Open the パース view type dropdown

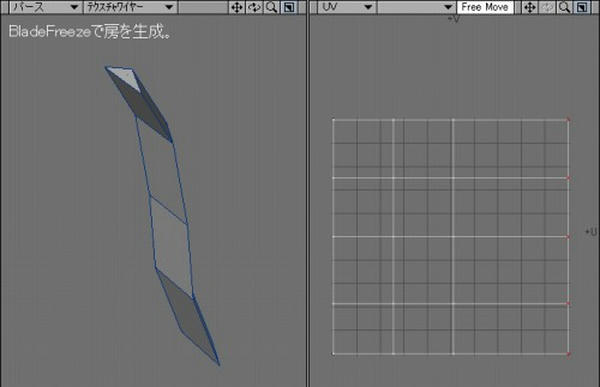tap(45, 7)
